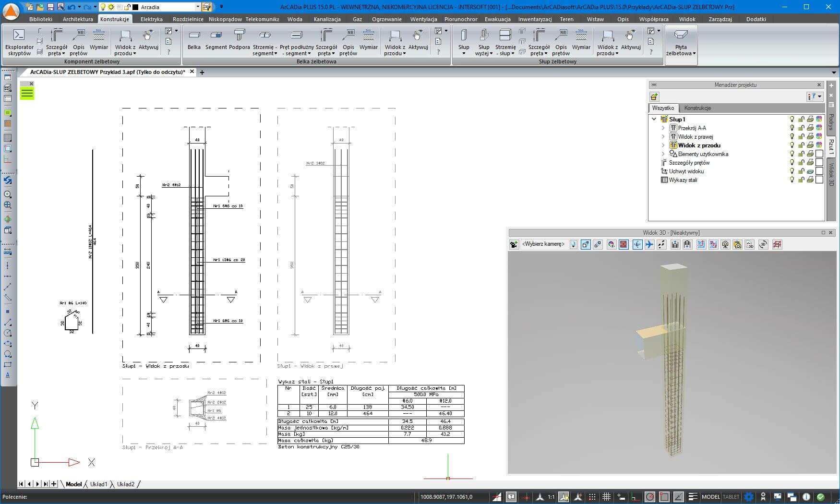
Task: Click the green checkmark status icon
Action: click(x=821, y=497)
